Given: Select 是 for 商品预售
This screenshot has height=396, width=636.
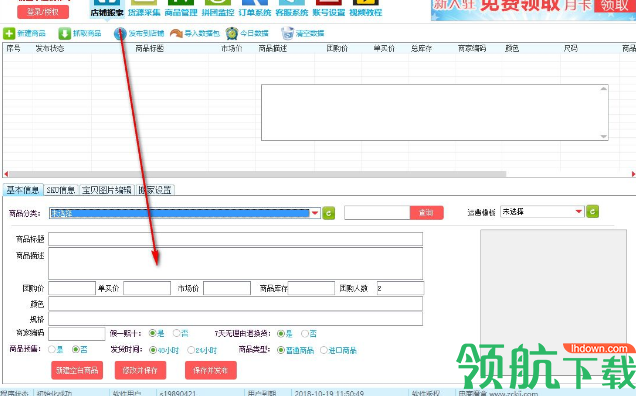Looking at the screenshot, I should tap(52, 349).
